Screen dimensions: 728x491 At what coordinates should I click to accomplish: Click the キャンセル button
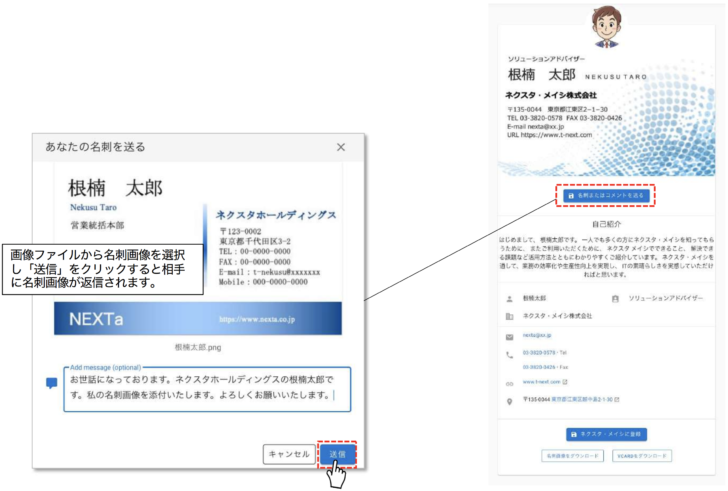289,454
